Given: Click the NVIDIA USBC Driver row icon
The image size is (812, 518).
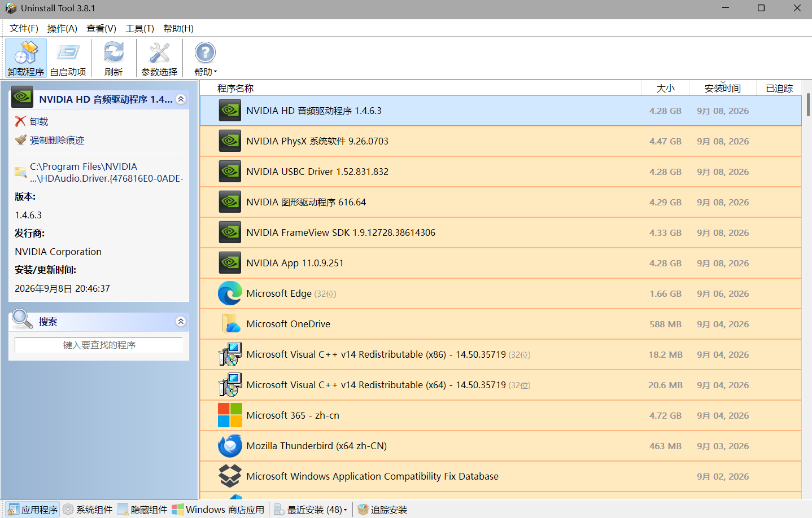Looking at the screenshot, I should (230, 172).
